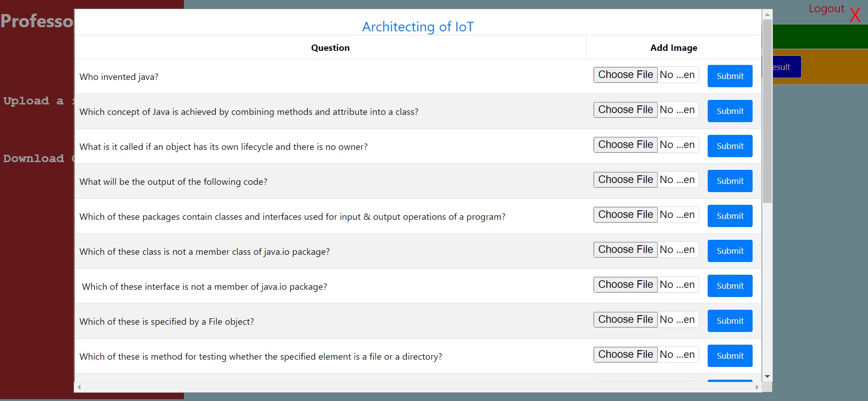Choose a file for 'Who invented java?'
Viewport: 868px width, 401px height.
pyautogui.click(x=625, y=75)
